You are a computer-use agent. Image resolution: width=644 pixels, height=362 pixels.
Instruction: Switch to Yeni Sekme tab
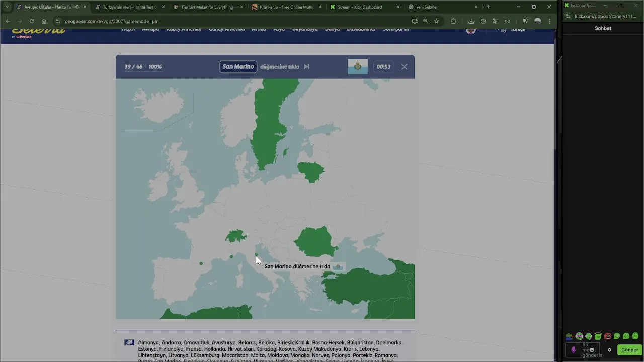coord(443,7)
